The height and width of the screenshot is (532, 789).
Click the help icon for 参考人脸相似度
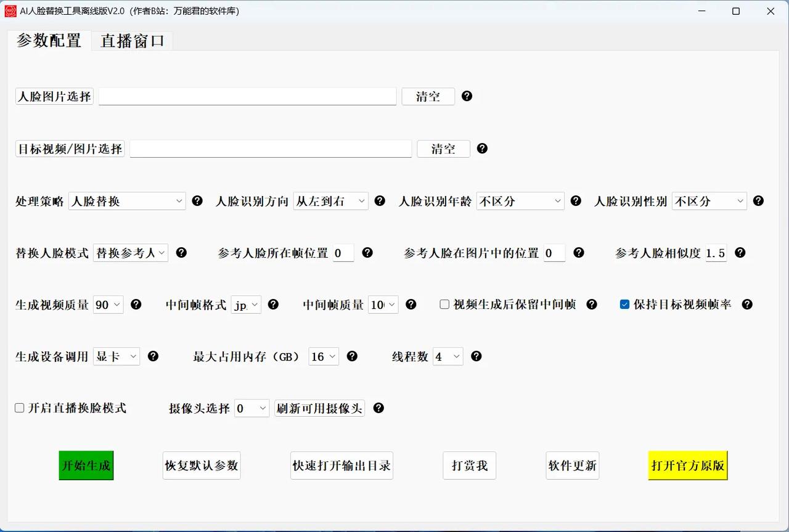(x=740, y=253)
